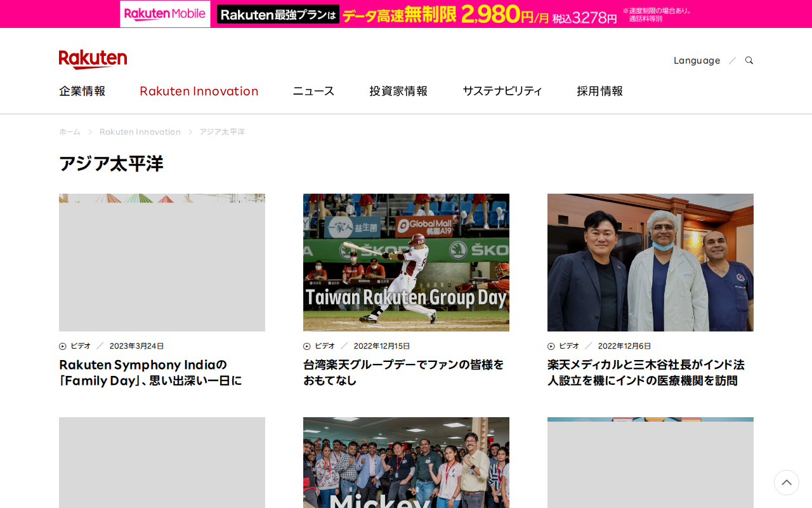Click the ビデオ label dated 2022年12月6日
The width and height of the screenshot is (812, 508).
pos(569,346)
